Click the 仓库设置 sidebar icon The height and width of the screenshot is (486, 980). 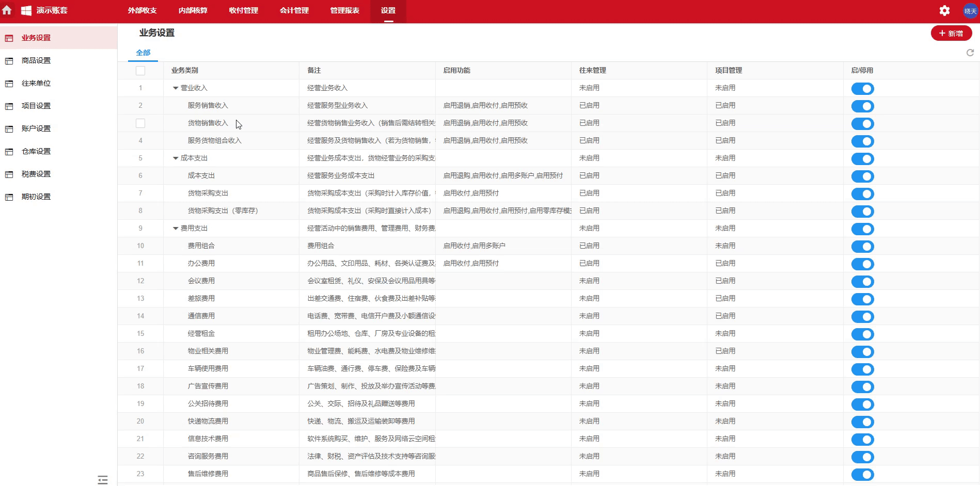[9, 152]
